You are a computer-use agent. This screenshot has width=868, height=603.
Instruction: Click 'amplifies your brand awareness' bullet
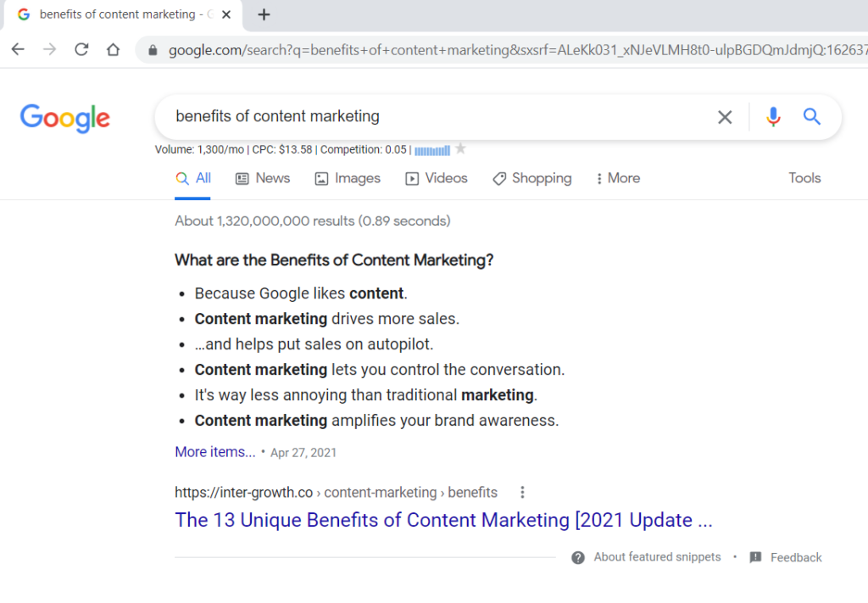(x=376, y=421)
